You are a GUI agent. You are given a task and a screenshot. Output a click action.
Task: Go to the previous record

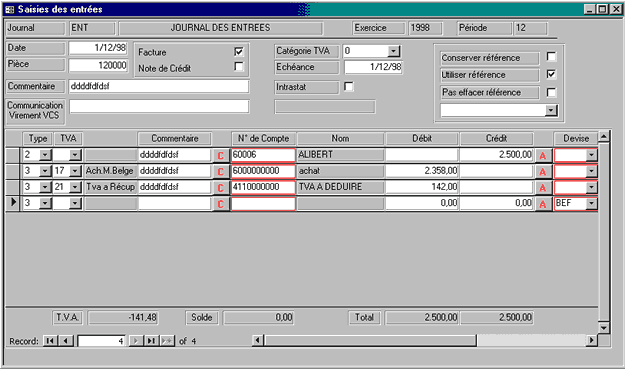coord(66,341)
